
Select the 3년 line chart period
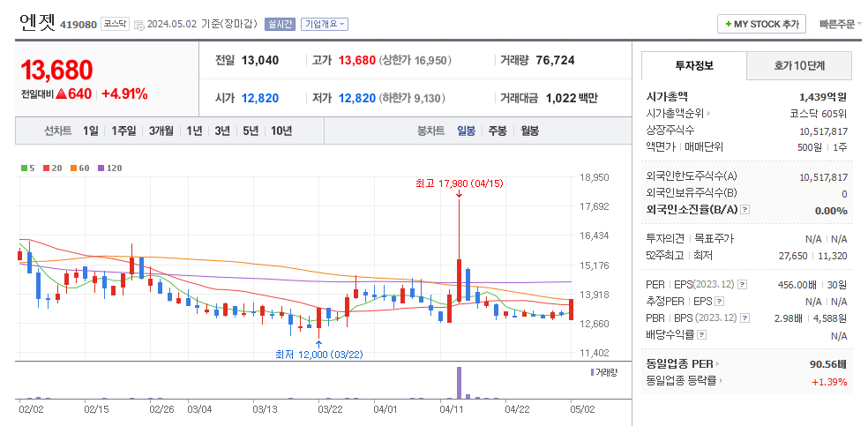click(222, 131)
